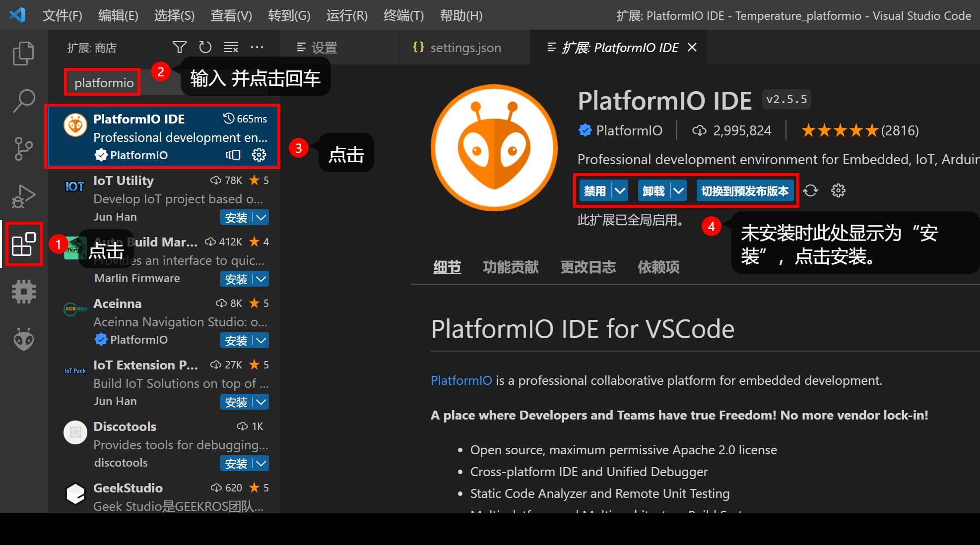Switch to the settings.json tab
This screenshot has height=545, width=980.
coord(464,48)
